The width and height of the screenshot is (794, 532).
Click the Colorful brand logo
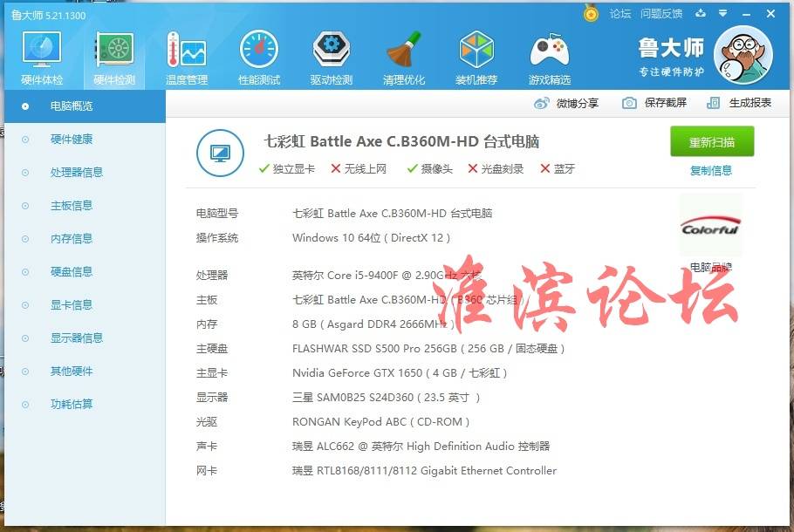coord(710,226)
